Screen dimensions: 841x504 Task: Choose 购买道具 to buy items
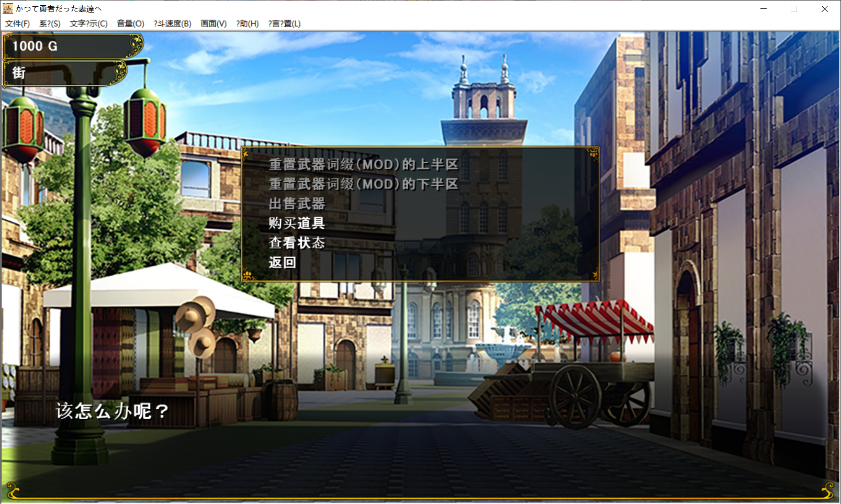(297, 223)
